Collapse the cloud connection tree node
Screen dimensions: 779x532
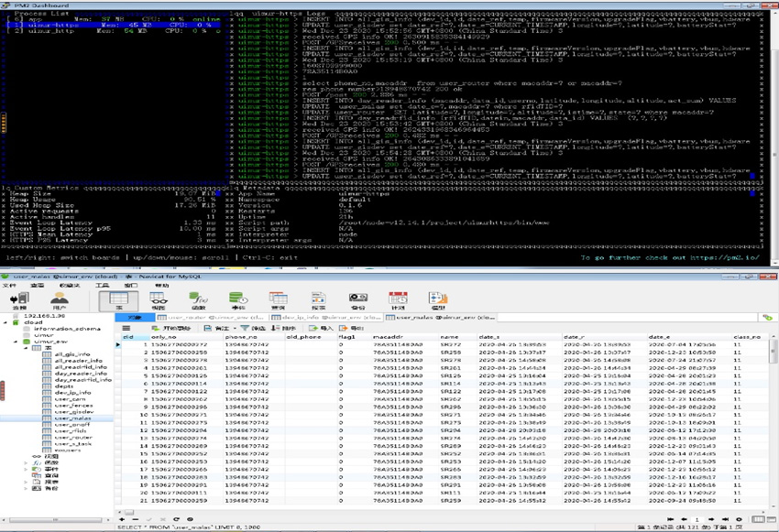pyautogui.click(x=5, y=322)
